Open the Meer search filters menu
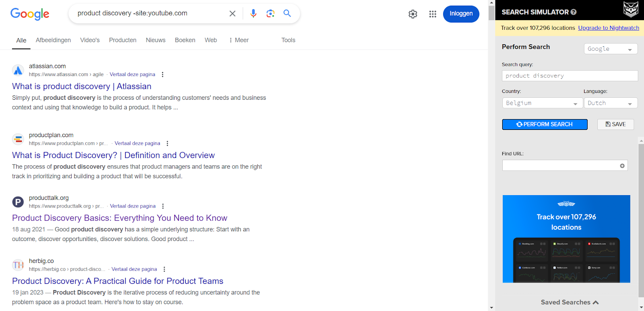Screen dimensions: 644x311 coord(239,40)
